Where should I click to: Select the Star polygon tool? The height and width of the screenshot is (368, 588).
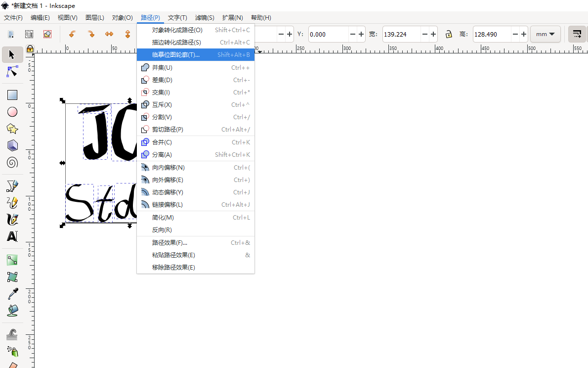[12, 129]
